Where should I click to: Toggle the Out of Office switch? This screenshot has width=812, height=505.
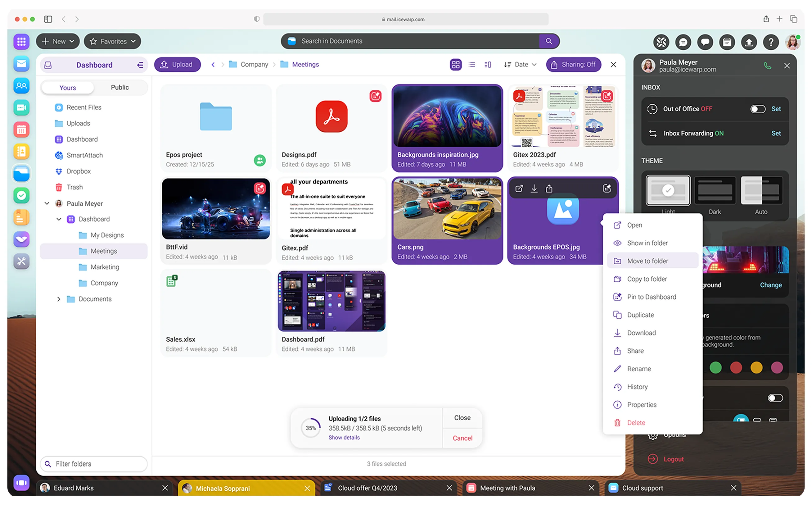758,109
